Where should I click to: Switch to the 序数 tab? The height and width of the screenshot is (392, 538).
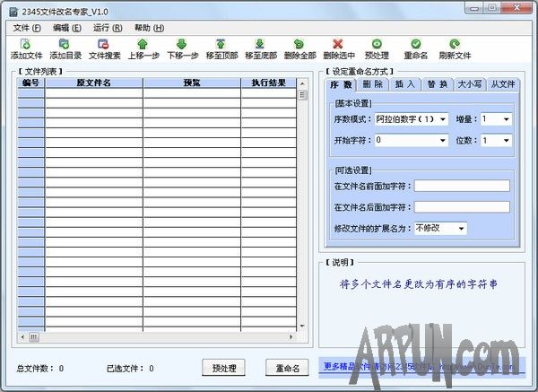click(341, 84)
